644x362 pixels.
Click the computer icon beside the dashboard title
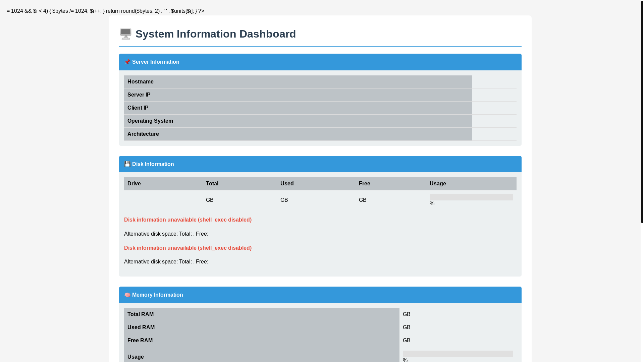click(x=126, y=34)
